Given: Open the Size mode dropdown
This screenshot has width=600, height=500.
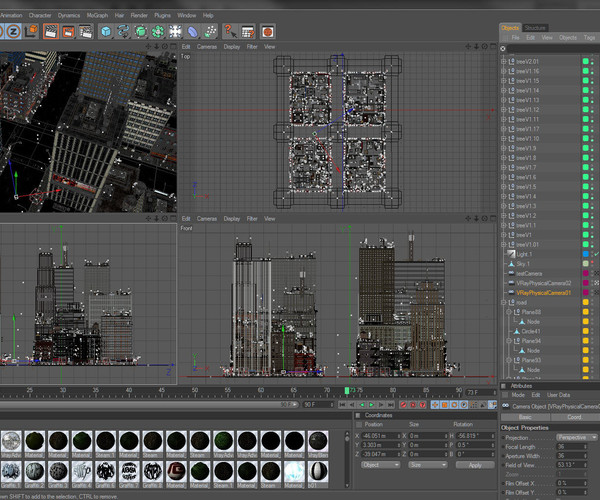Looking at the screenshot, I should [427, 465].
